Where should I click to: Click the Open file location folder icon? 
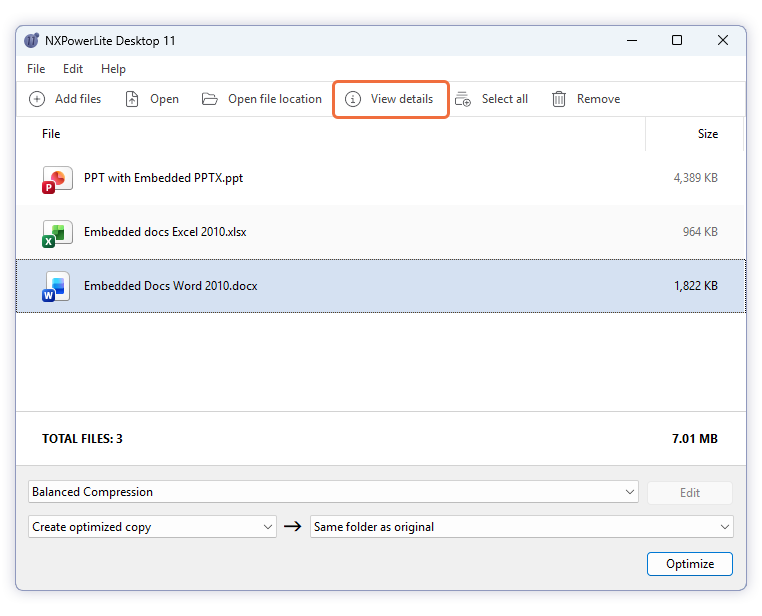(209, 99)
